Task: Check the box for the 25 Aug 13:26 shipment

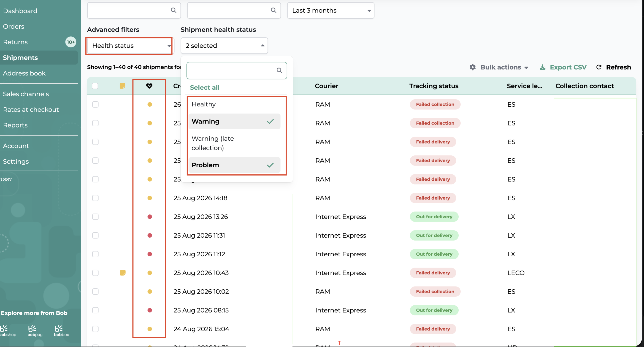Action: [x=95, y=217]
